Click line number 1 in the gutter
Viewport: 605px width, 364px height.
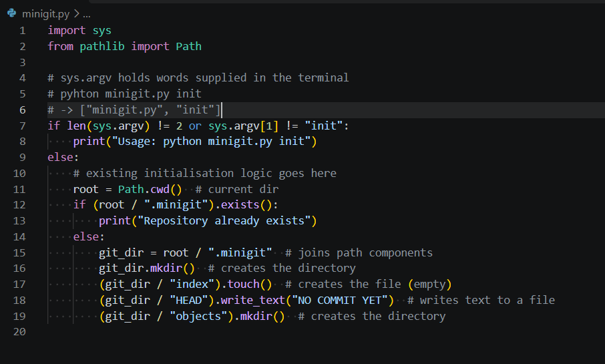[23, 31]
